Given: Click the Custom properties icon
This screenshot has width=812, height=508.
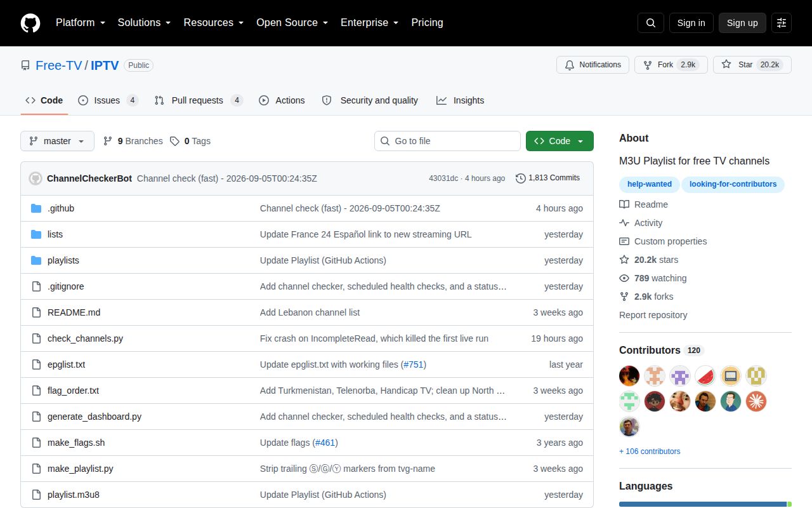Looking at the screenshot, I should click(x=624, y=241).
